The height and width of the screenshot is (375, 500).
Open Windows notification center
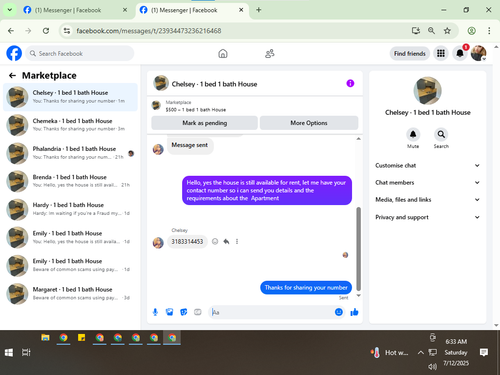(x=484, y=352)
